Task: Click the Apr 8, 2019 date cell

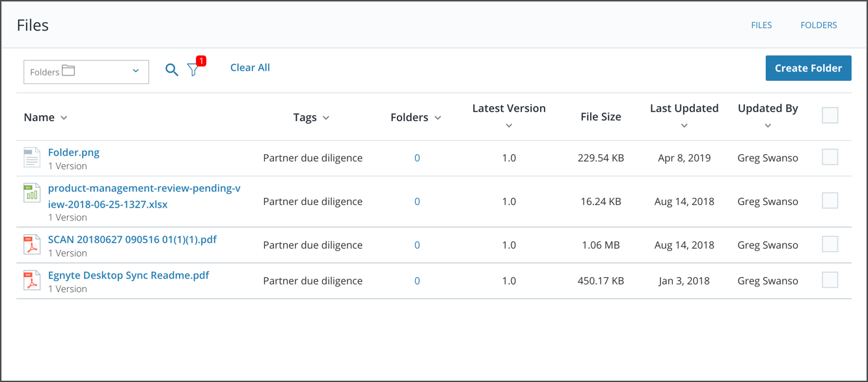Action: (x=684, y=158)
